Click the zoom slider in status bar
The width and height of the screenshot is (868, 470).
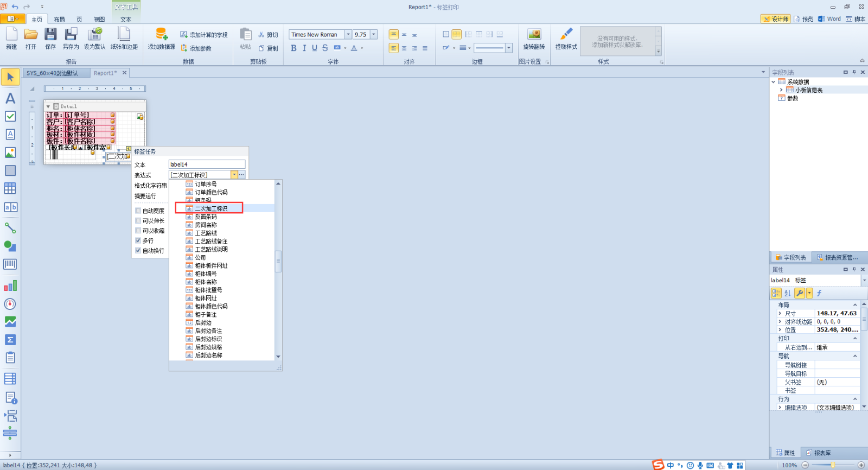pyautogui.click(x=833, y=465)
